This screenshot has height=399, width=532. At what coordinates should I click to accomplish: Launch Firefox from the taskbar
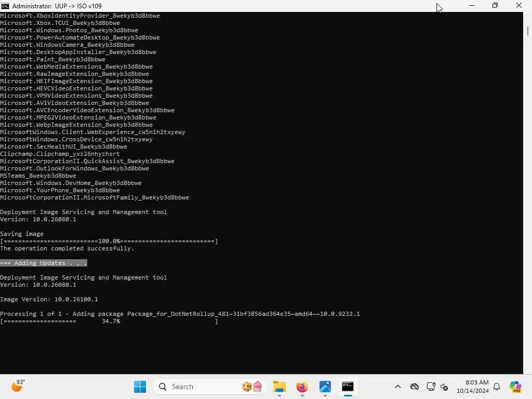(x=302, y=387)
